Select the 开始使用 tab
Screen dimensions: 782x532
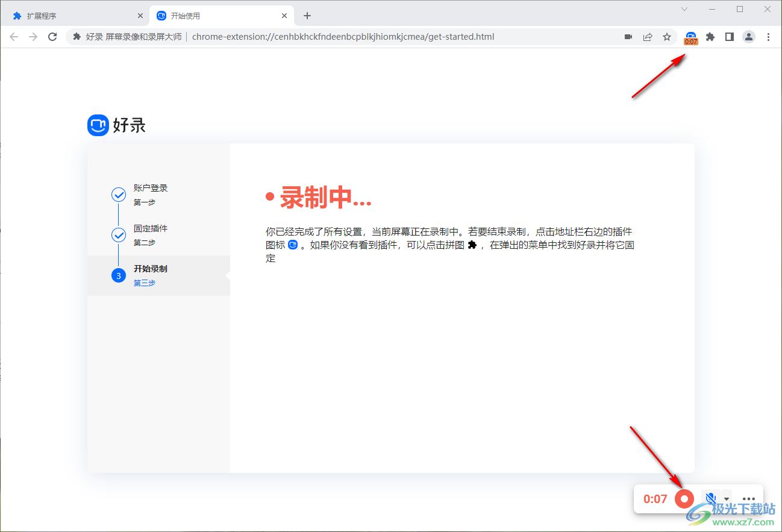point(222,16)
